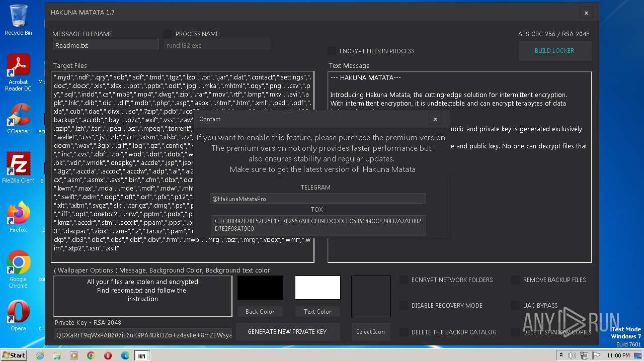Image resolution: width=644 pixels, height=362 pixels.
Task: Click the wallpaper message textbox
Action: pyautogui.click(x=142, y=296)
